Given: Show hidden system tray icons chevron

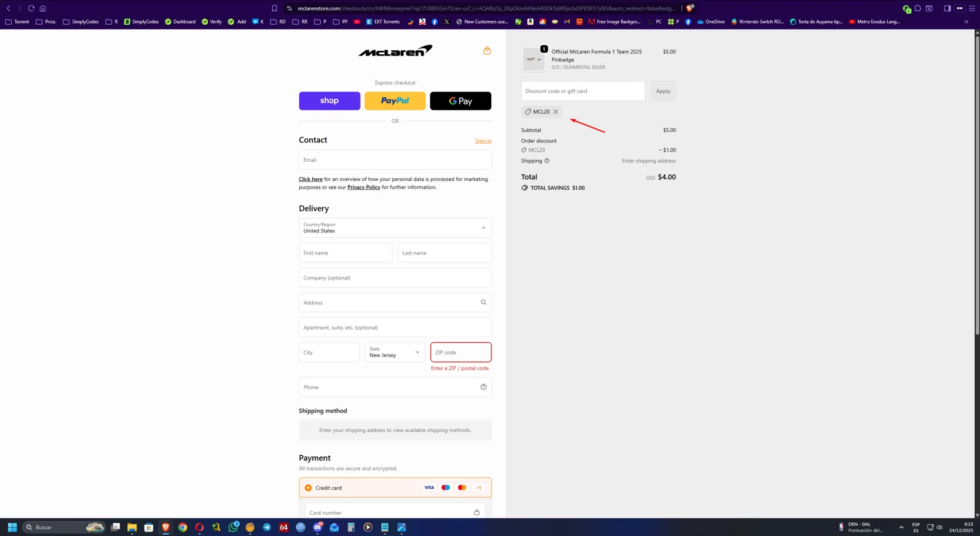Looking at the screenshot, I should (x=901, y=528).
